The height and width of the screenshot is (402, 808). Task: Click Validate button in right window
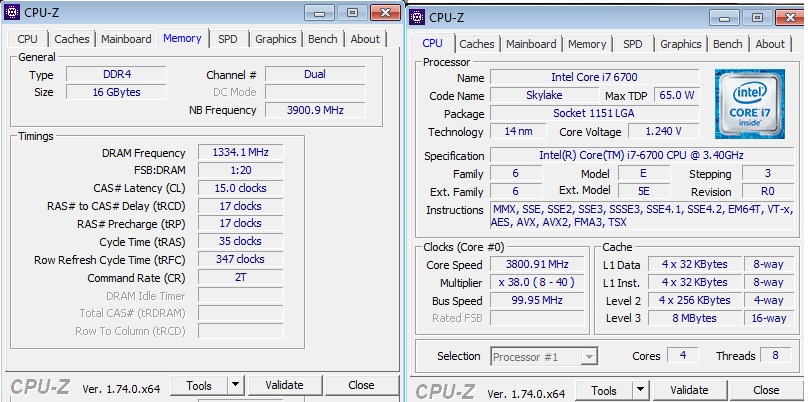pyautogui.click(x=689, y=391)
